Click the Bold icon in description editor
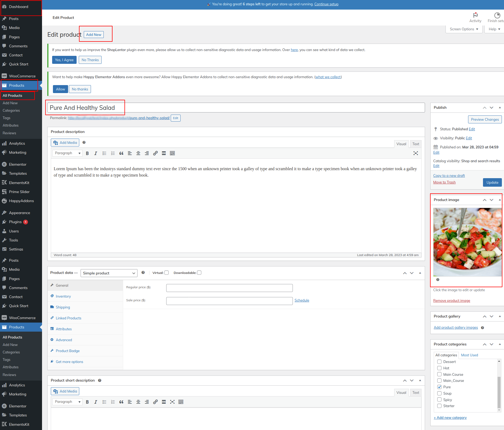Viewport: 504px width, 430px height. coord(87,153)
